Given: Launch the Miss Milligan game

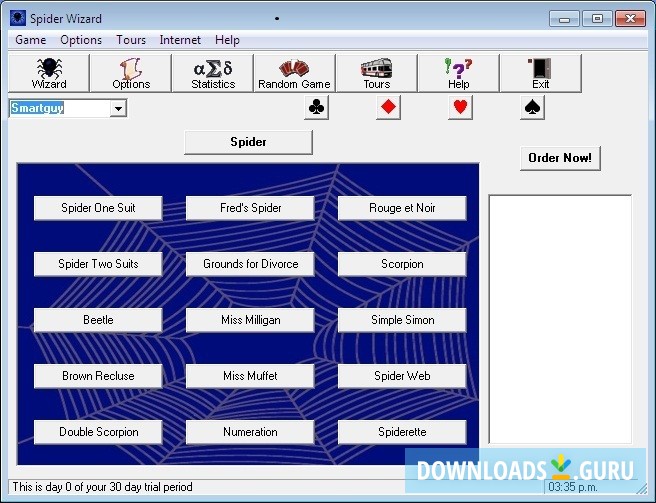Looking at the screenshot, I should click(250, 320).
